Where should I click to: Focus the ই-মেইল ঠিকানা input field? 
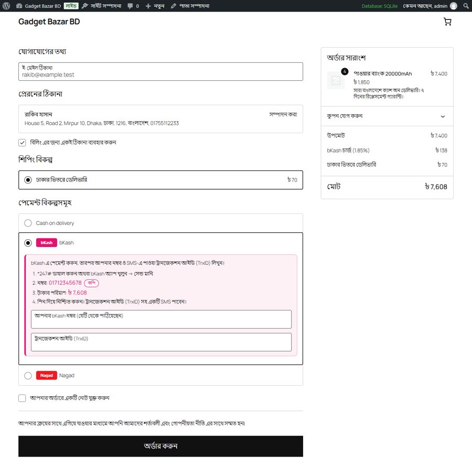[160, 72]
